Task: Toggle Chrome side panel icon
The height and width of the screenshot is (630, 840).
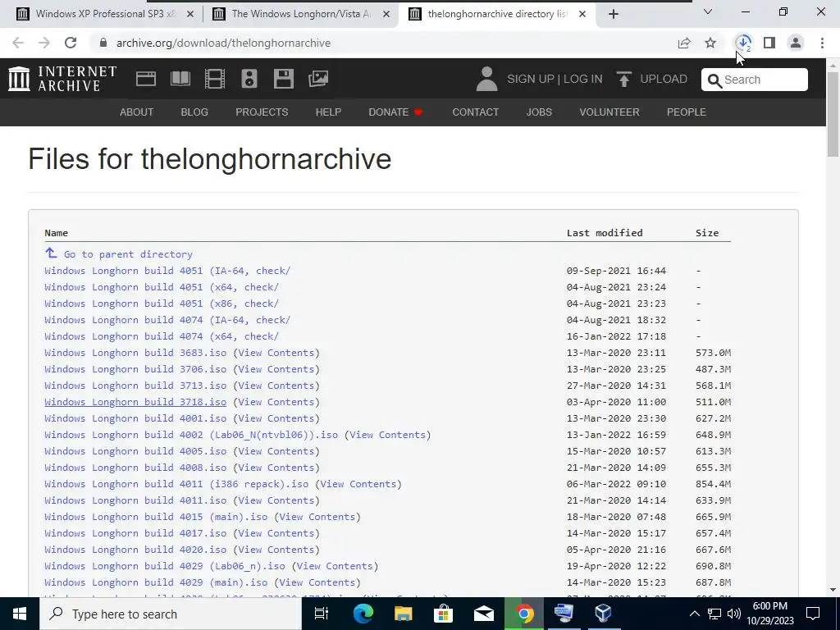Action: pyautogui.click(x=769, y=43)
